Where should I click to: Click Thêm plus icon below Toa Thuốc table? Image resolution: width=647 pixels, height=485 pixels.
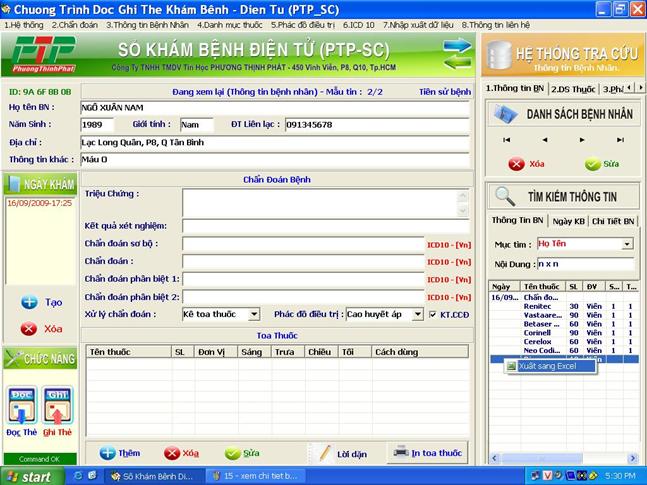click(x=107, y=453)
